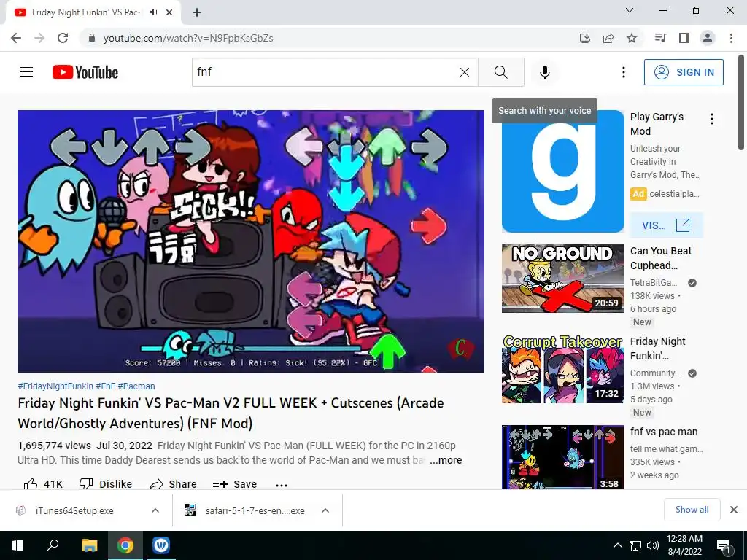Image resolution: width=747 pixels, height=560 pixels.
Task: Share the video
Action: (x=173, y=484)
